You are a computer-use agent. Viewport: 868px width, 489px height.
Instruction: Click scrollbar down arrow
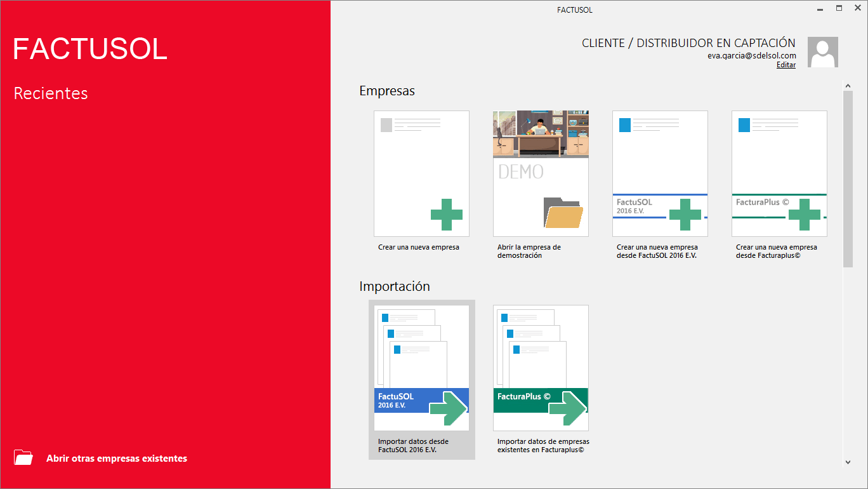pos(848,462)
